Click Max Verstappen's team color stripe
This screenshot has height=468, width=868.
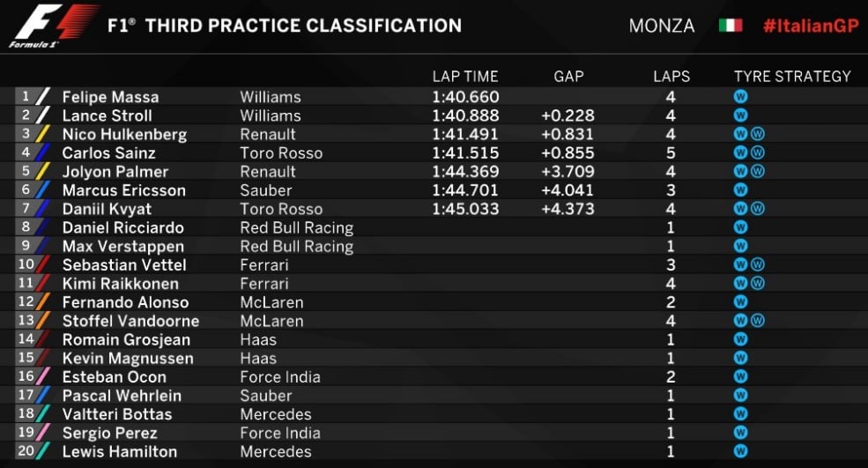click(x=42, y=246)
